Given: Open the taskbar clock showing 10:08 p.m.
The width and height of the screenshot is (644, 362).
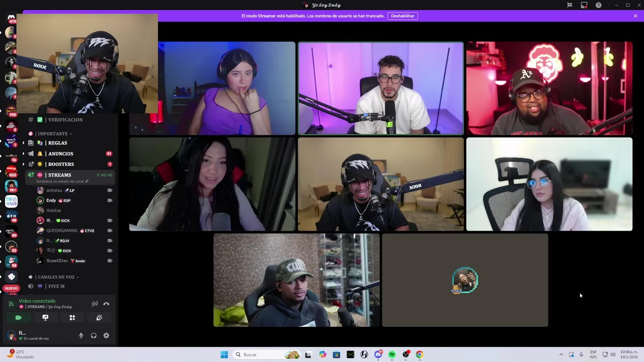Looking at the screenshot, I should (x=629, y=354).
